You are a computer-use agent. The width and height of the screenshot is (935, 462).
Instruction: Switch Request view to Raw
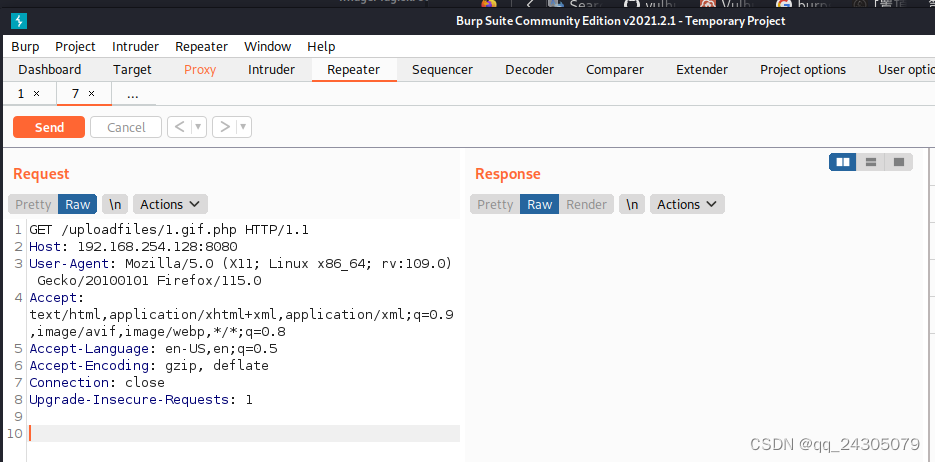click(78, 204)
